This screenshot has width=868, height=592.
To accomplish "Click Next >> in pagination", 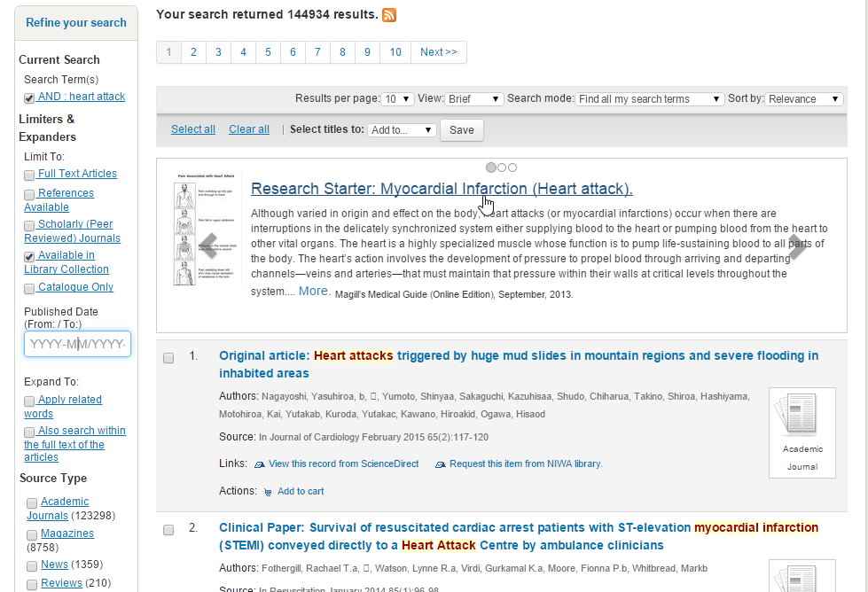I will pyautogui.click(x=438, y=52).
